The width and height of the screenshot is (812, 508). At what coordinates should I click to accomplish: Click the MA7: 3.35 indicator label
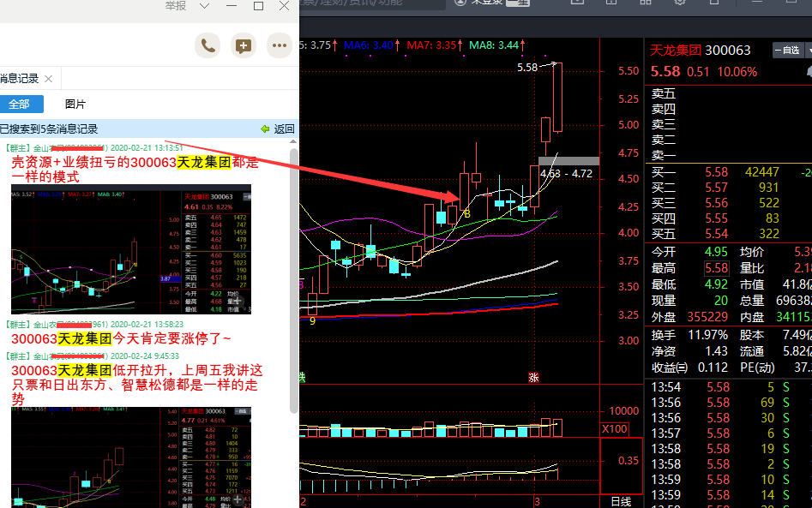[x=431, y=45]
